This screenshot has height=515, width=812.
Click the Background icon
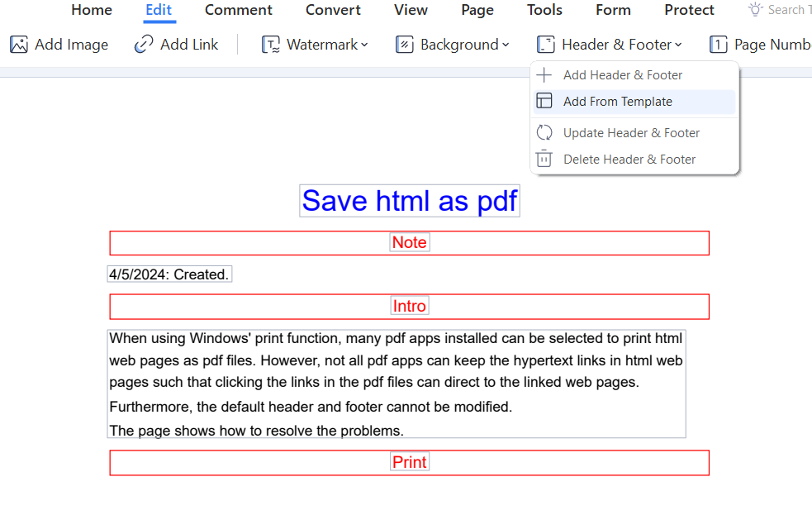(x=405, y=45)
